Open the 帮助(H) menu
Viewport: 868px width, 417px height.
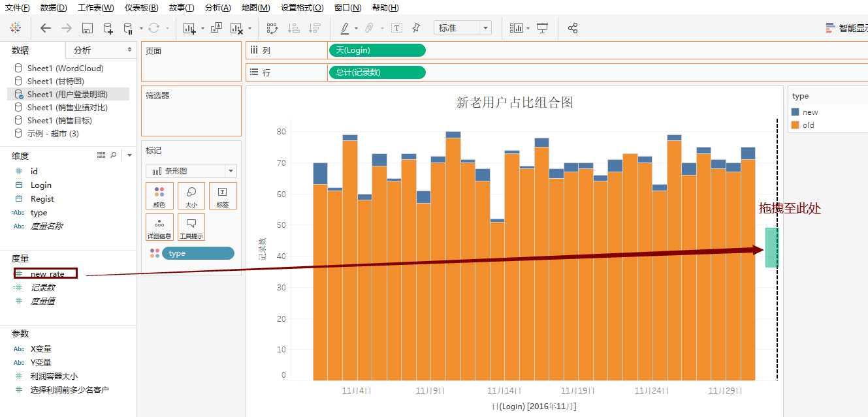click(x=385, y=8)
